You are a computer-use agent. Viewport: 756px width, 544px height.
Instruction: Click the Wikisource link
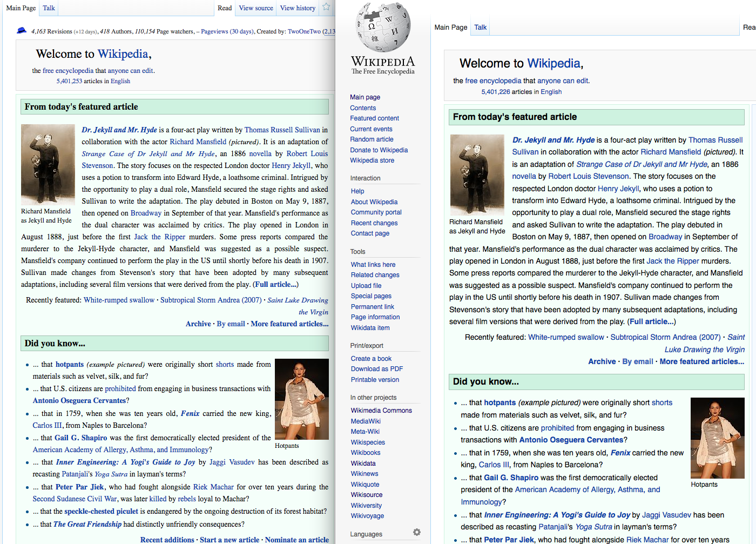[x=367, y=495]
